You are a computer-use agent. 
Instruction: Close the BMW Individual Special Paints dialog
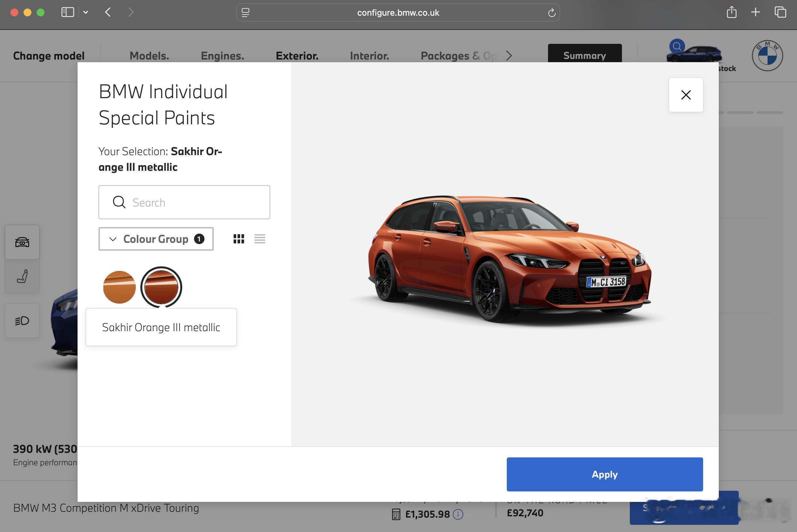[686, 95]
